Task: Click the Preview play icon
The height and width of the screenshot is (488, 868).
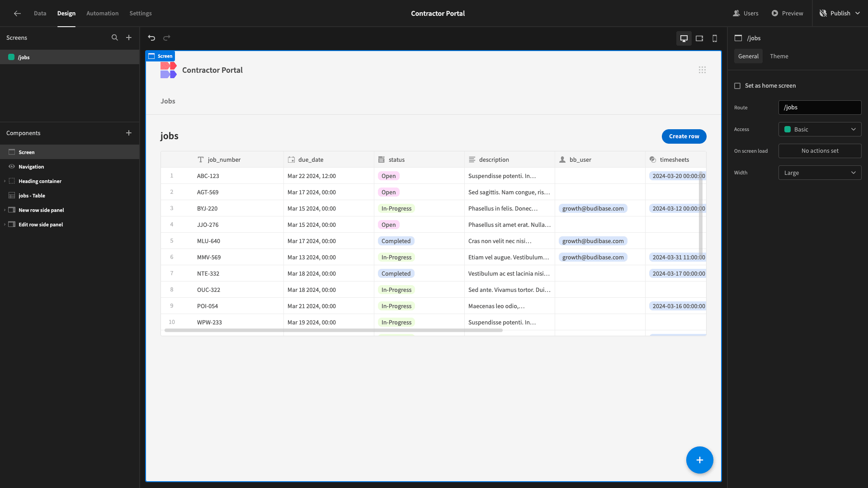Action: [775, 14]
